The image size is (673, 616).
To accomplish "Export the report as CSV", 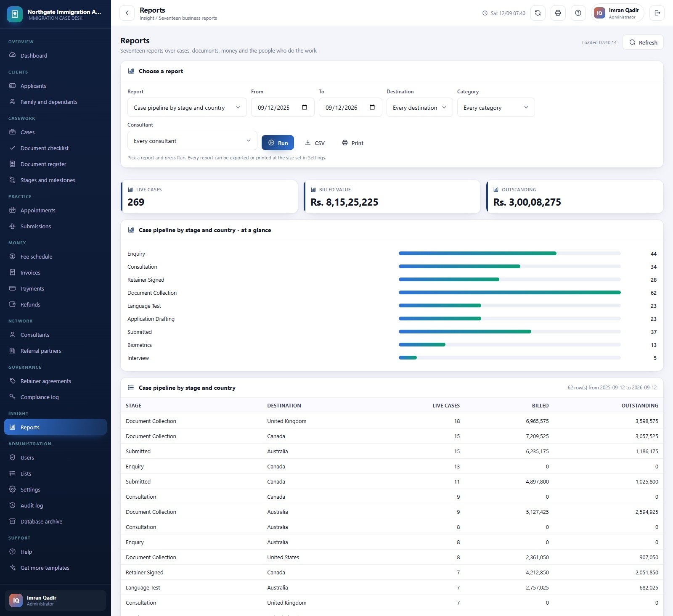I will click(x=315, y=143).
